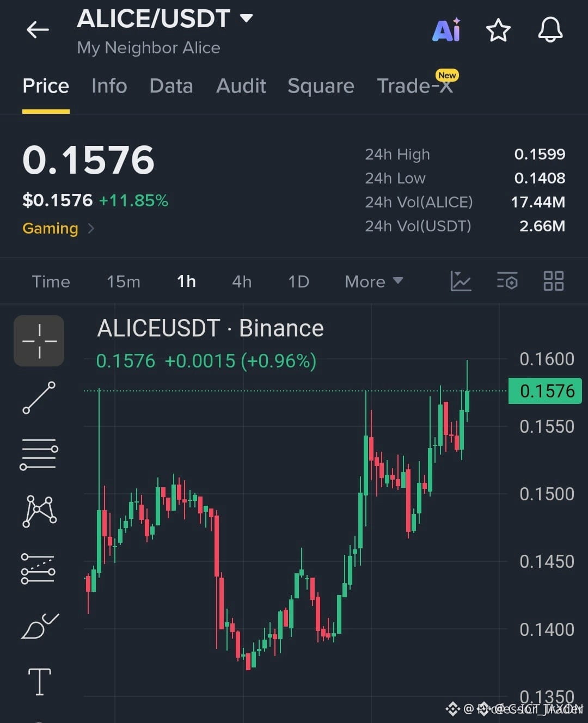
Task: Select the brush drawing tool
Action: pos(39,626)
